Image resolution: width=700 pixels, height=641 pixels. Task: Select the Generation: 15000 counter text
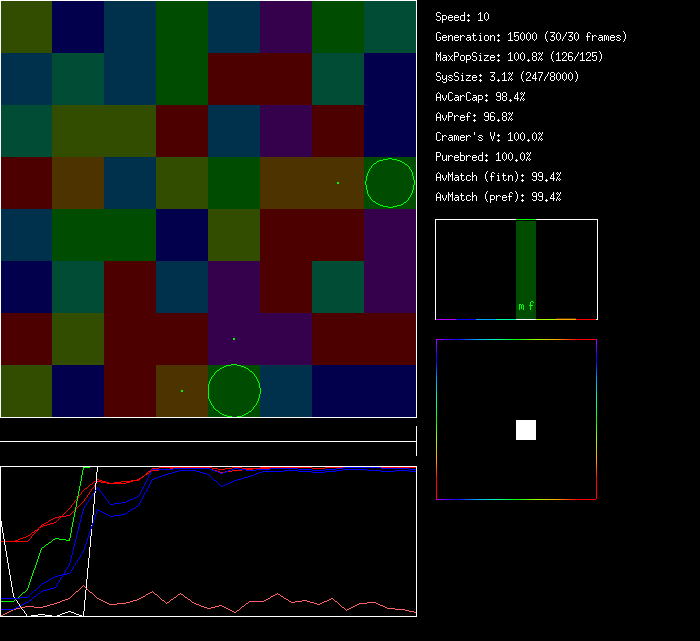click(531, 37)
